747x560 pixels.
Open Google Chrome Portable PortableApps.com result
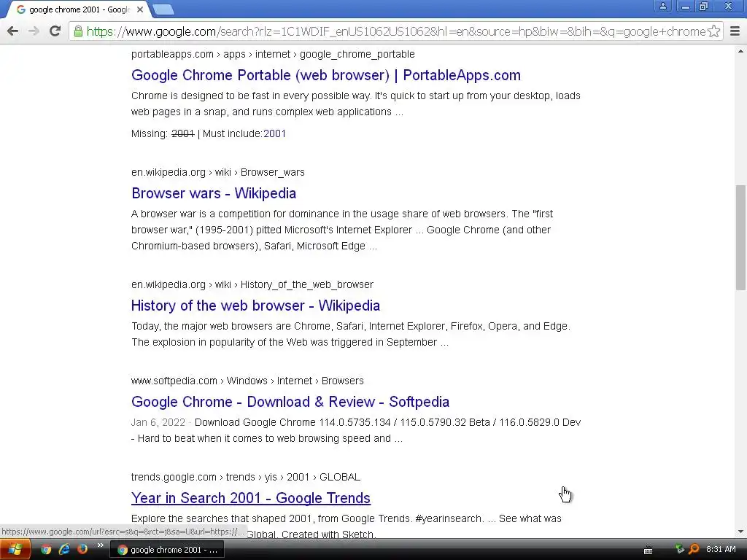pyautogui.click(x=326, y=75)
